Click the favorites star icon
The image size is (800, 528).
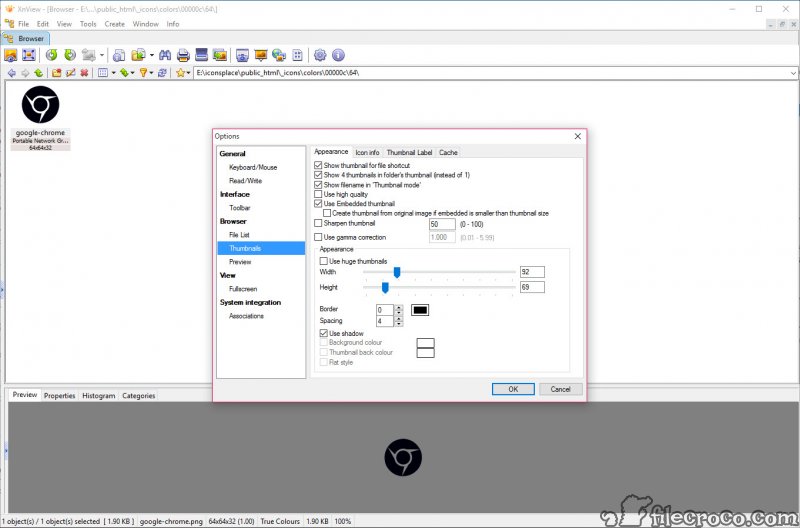point(180,73)
